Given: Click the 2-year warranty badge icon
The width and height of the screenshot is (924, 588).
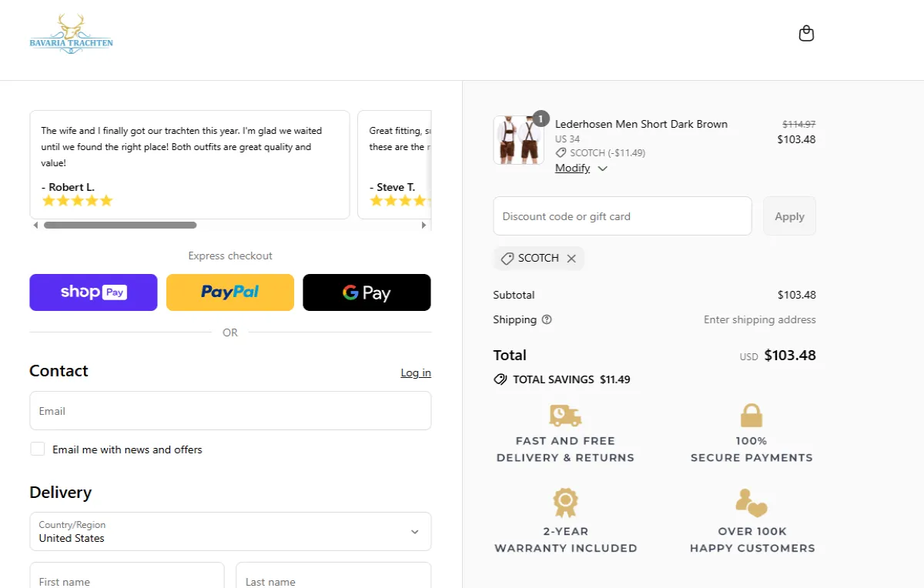Looking at the screenshot, I should [565, 503].
